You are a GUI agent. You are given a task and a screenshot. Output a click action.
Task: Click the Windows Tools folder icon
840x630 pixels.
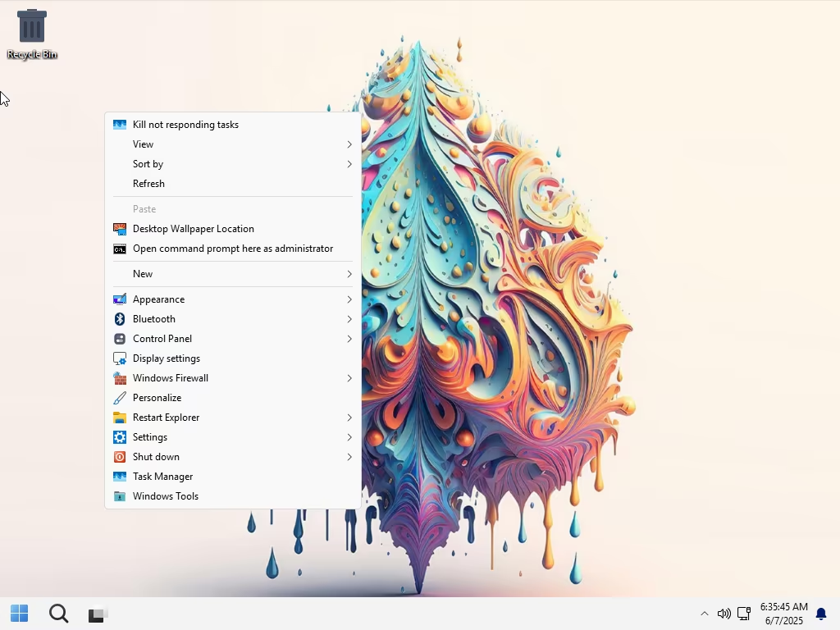point(120,496)
